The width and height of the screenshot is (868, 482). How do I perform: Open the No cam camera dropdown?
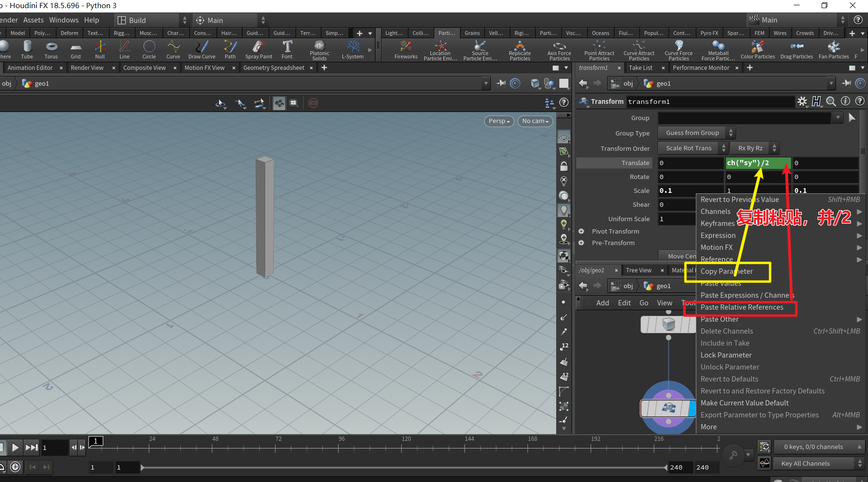[535, 121]
